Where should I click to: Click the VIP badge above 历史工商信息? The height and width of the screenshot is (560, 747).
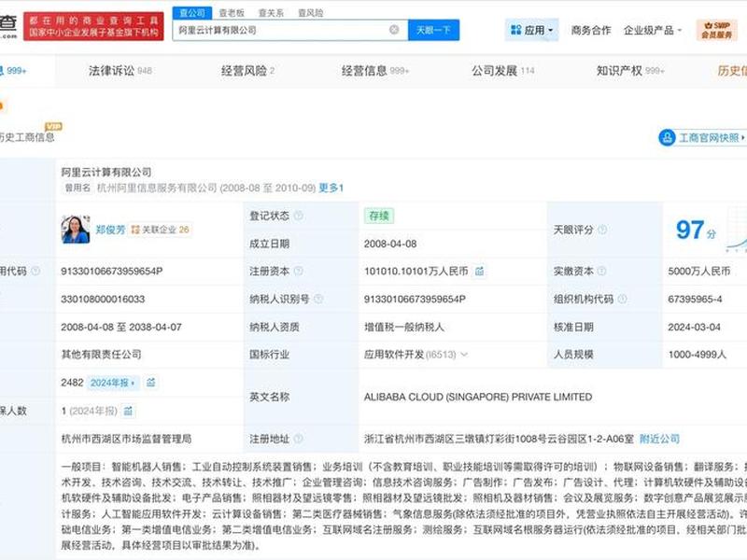pos(53,126)
